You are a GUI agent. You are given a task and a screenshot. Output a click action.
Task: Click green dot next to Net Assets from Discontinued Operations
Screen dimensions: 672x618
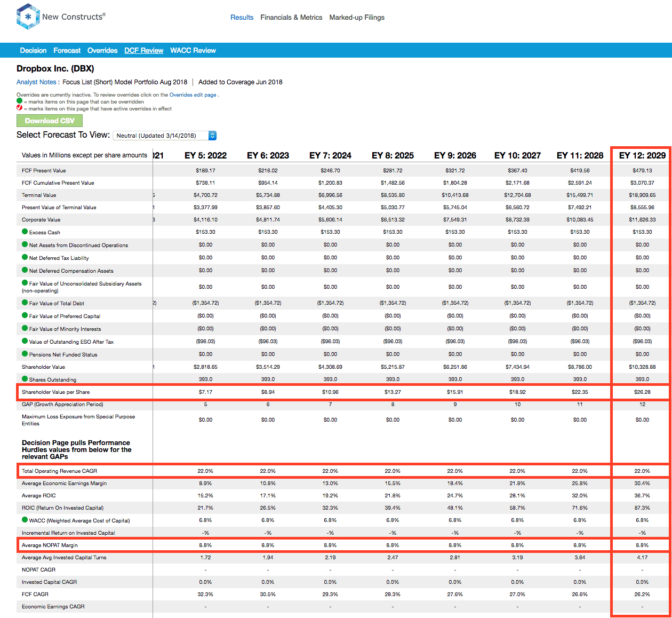tap(25, 244)
